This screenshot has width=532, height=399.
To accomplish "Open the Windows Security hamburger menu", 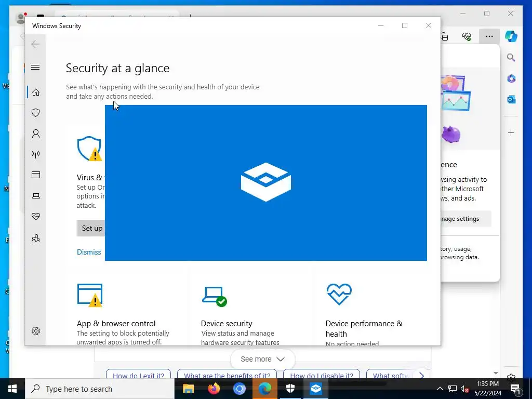I will tap(35, 67).
